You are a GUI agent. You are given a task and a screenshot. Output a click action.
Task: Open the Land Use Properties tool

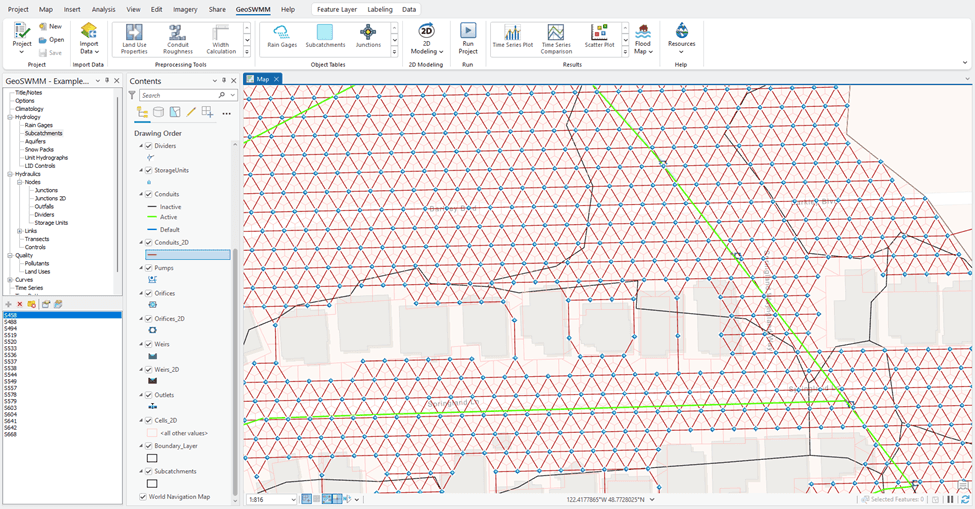click(x=134, y=38)
